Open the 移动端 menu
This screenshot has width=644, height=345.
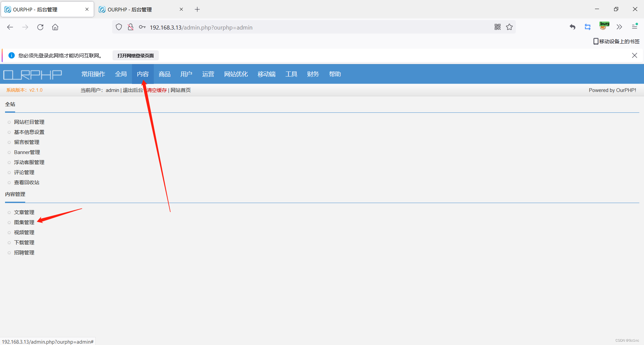tap(267, 74)
